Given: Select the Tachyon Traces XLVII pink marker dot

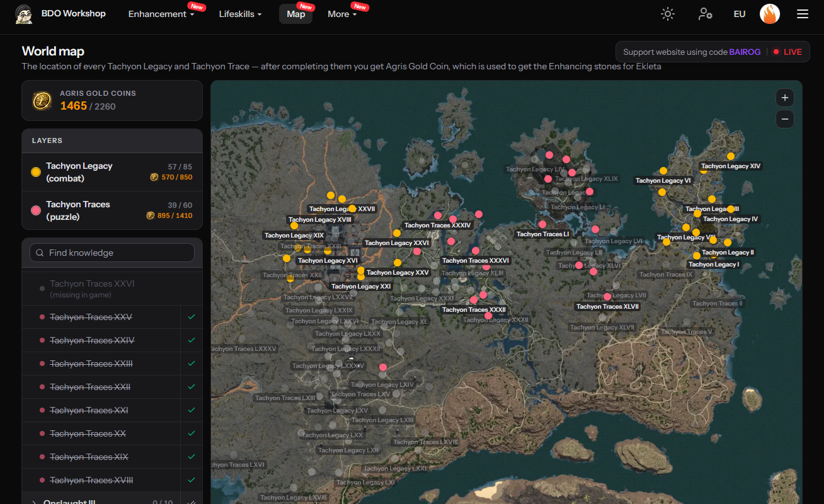Looking at the screenshot, I should click(607, 297).
